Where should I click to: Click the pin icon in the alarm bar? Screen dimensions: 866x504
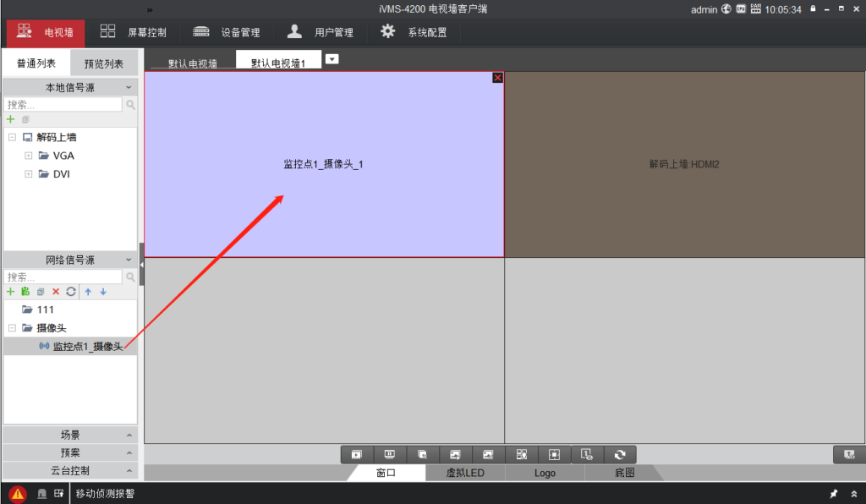click(833, 494)
